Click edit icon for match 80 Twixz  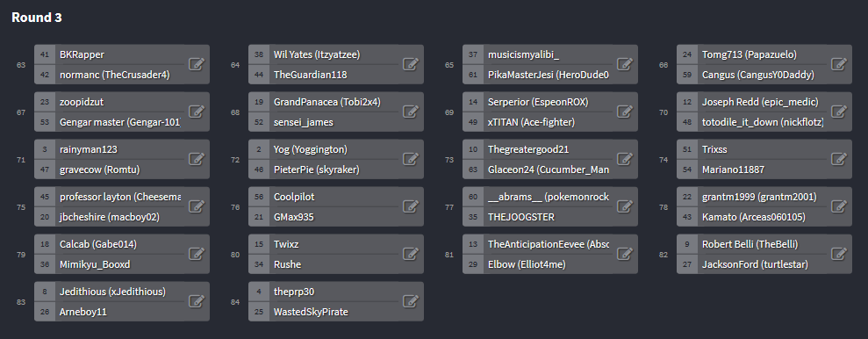411,255
